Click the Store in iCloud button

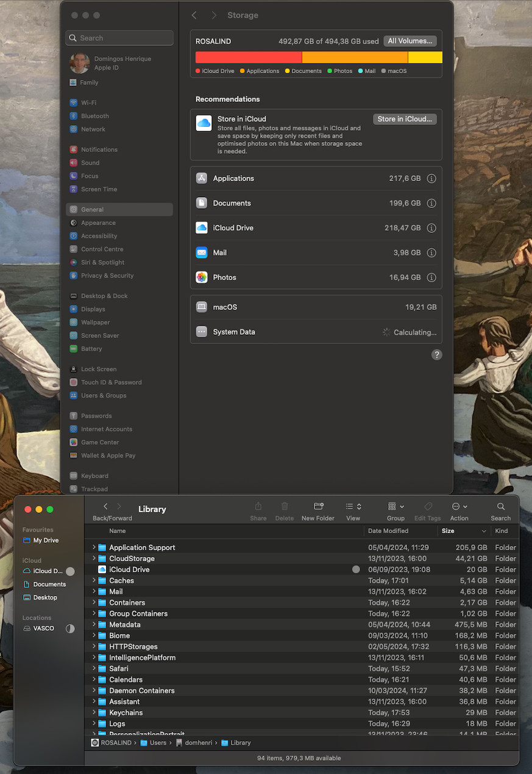[x=405, y=119]
